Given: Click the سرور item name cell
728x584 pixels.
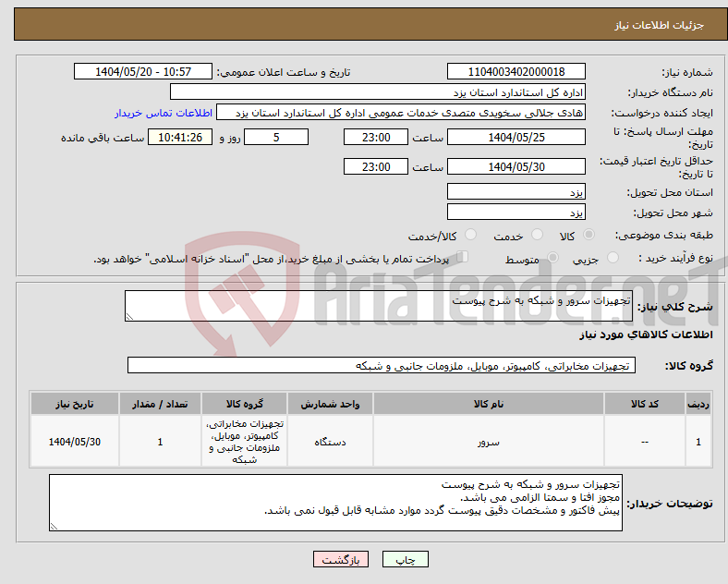Looking at the screenshot, I should (x=489, y=442).
